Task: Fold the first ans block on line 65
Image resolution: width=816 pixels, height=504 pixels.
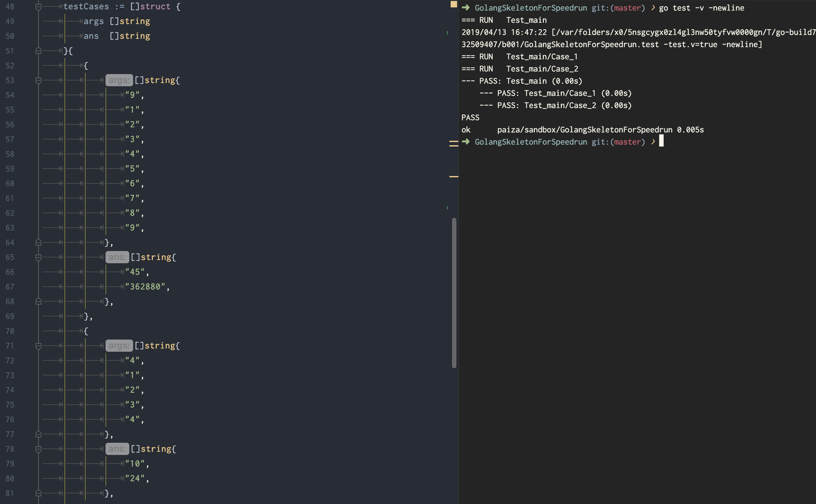Action: point(38,257)
